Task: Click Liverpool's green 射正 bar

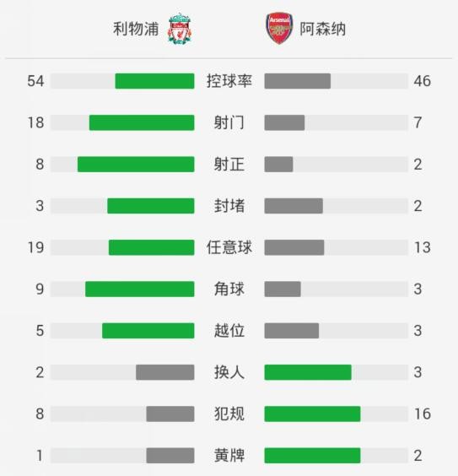Action: click(x=136, y=165)
